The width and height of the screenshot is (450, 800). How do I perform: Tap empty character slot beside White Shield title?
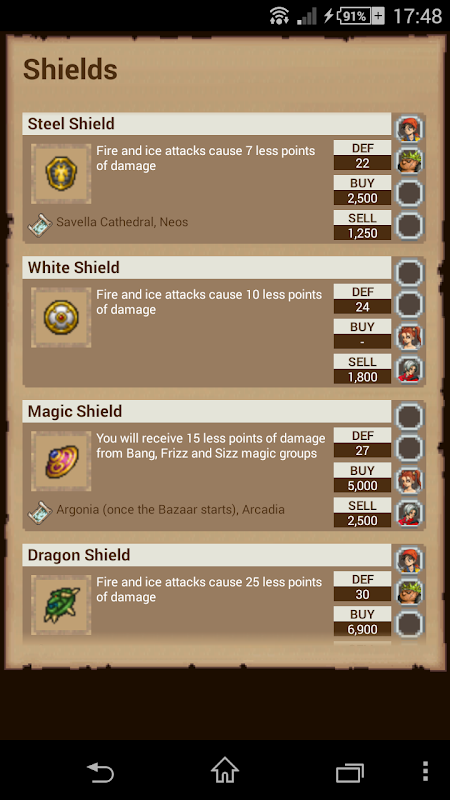point(410,272)
